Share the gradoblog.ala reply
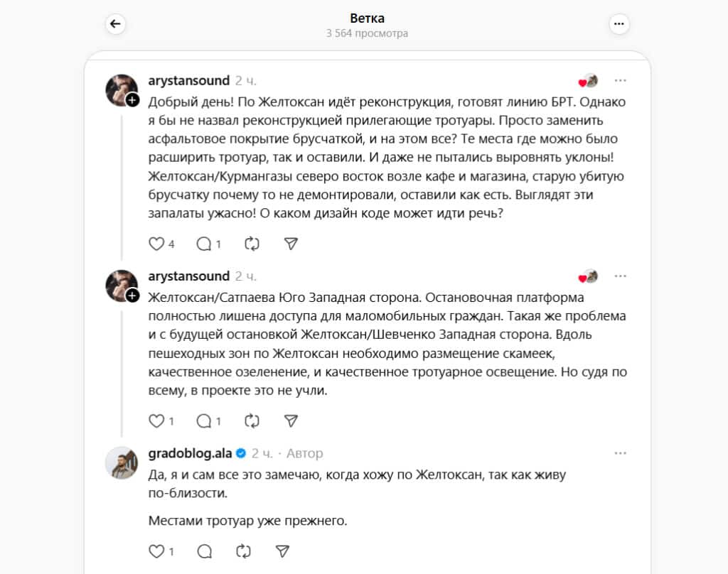728x574 pixels. (x=282, y=551)
